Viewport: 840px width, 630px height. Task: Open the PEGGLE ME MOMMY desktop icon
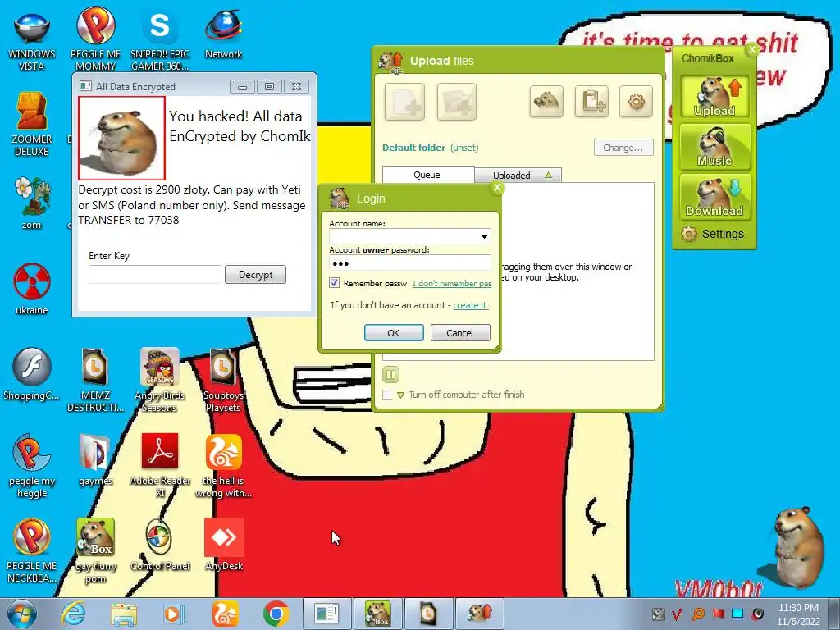point(95,39)
